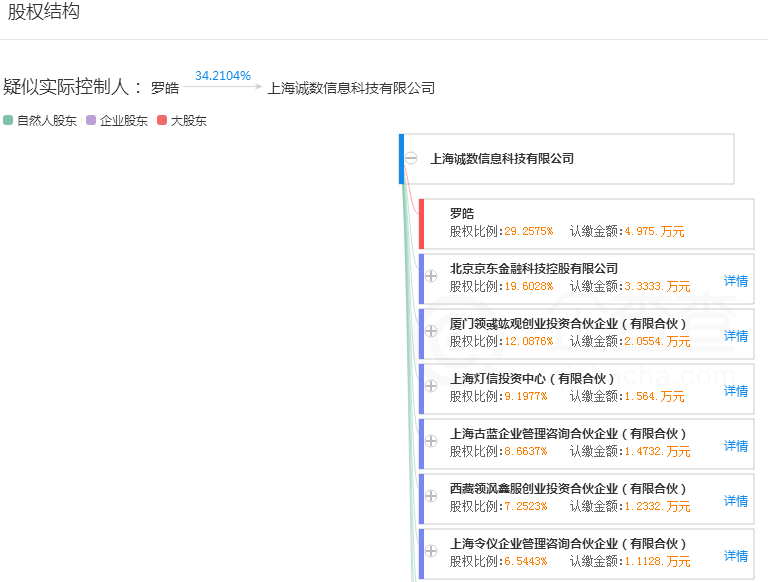Expand 上海灯信投资中心 shareholder node
Viewport: 768px width, 582px height.
(431, 386)
